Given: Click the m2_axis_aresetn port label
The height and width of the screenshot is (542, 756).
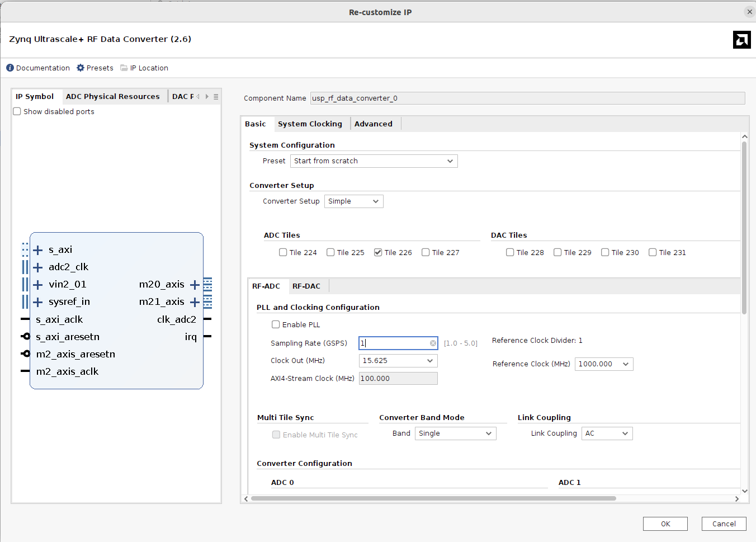Looking at the screenshot, I should [75, 355].
